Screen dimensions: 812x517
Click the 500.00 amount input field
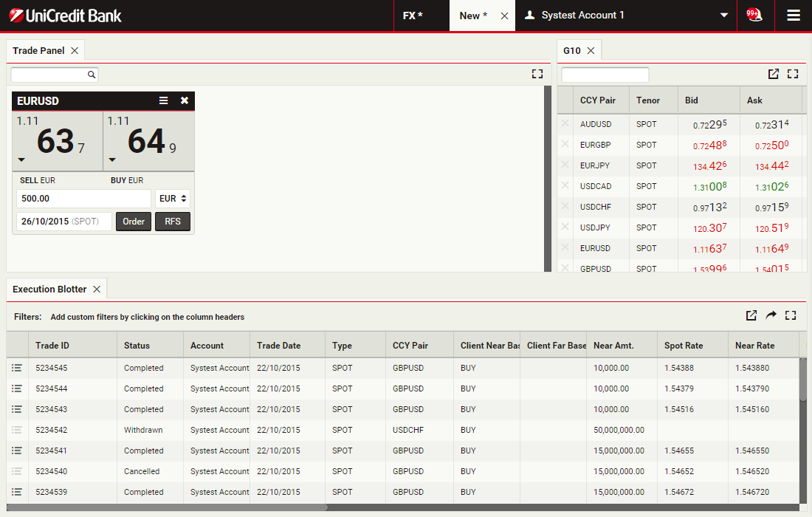tap(83, 199)
